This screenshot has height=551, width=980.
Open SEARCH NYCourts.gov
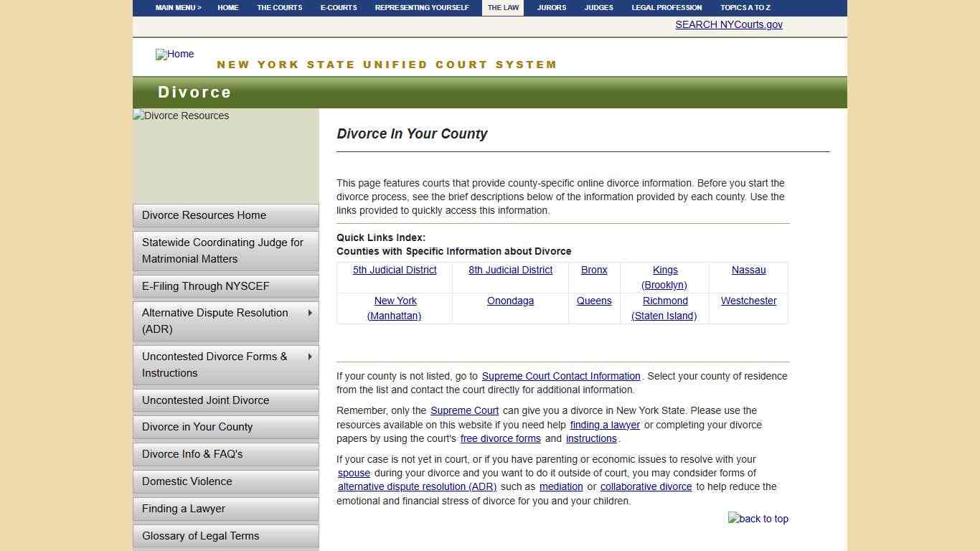pos(728,24)
